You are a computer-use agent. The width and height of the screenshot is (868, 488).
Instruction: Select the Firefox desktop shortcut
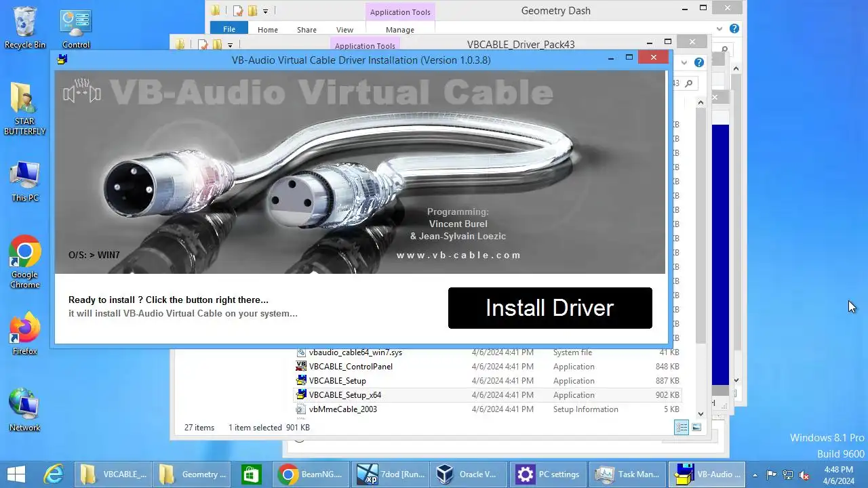tap(25, 334)
